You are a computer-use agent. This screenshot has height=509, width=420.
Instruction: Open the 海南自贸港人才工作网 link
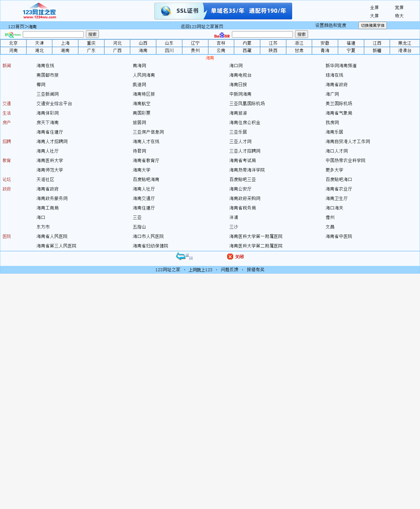348,142
